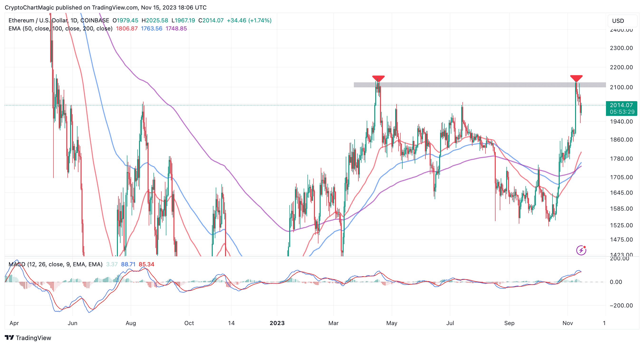Click the Aug label on time axis
This screenshot has height=346, width=644.
point(131,323)
